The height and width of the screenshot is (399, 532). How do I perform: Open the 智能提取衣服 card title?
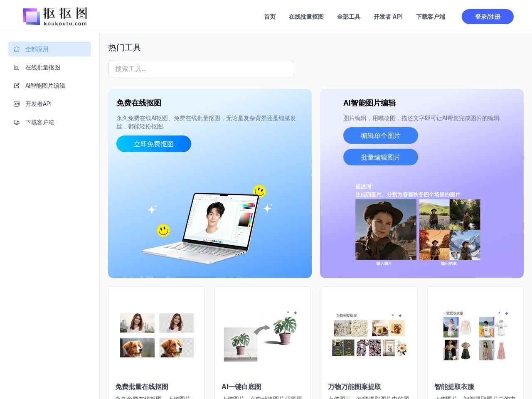pyautogui.click(x=454, y=387)
